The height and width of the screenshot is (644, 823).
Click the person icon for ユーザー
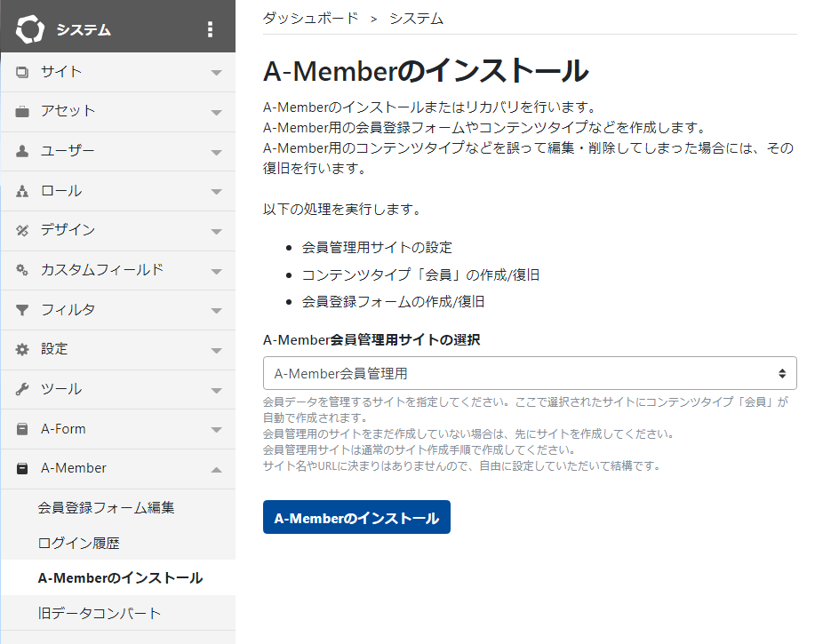22,151
